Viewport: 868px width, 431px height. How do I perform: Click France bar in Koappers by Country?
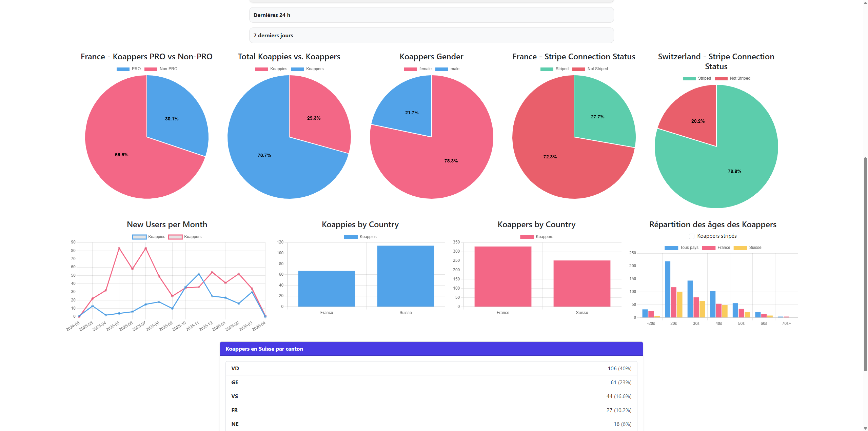(x=503, y=276)
